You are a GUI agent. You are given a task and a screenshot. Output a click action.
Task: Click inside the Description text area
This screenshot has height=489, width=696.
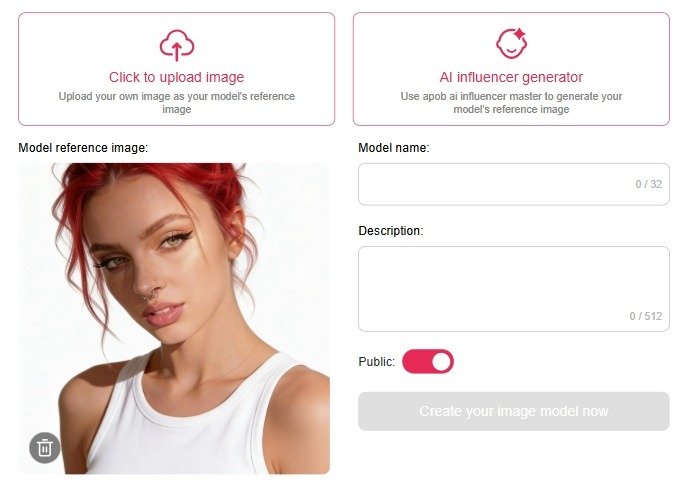coord(514,289)
